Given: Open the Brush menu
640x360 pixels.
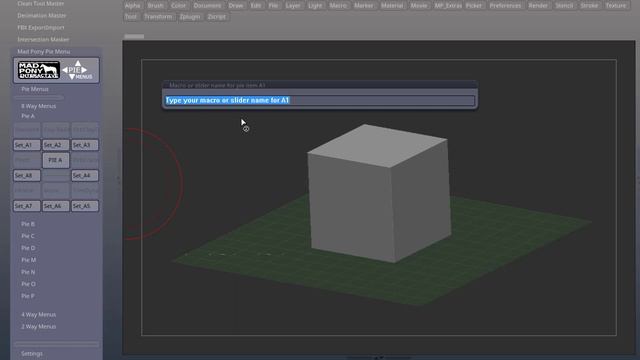Looking at the screenshot, I should 156,6.
